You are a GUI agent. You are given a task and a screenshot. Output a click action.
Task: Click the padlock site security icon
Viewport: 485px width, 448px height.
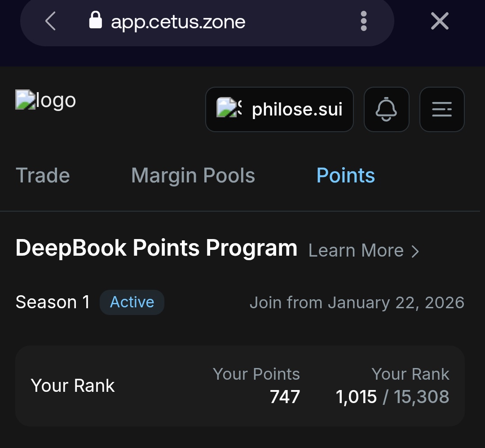point(95,21)
